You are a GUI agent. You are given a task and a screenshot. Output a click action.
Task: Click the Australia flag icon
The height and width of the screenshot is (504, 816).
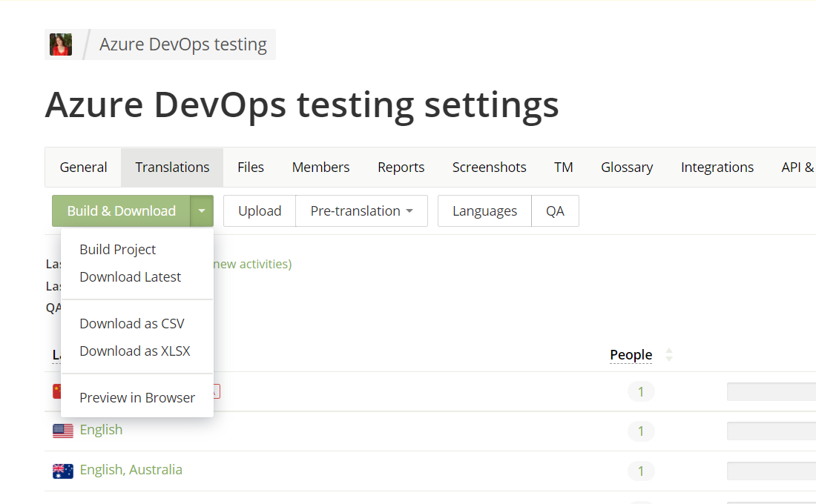pyautogui.click(x=63, y=471)
